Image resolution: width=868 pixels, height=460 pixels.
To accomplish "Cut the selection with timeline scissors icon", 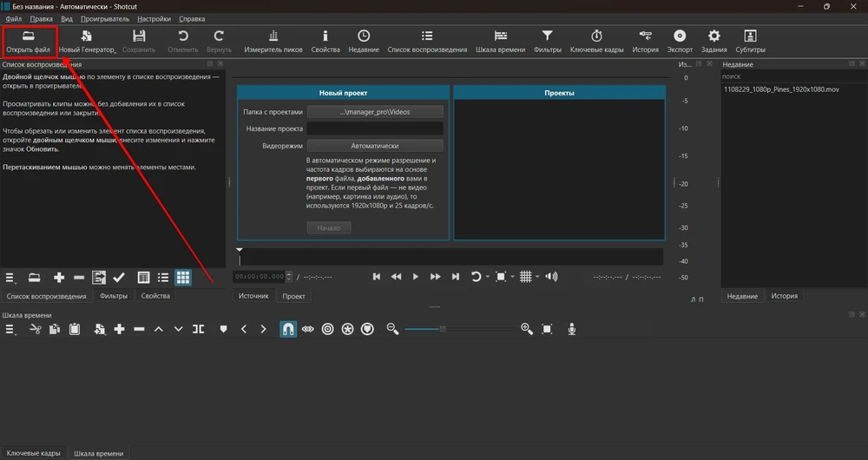I will pyautogui.click(x=36, y=329).
